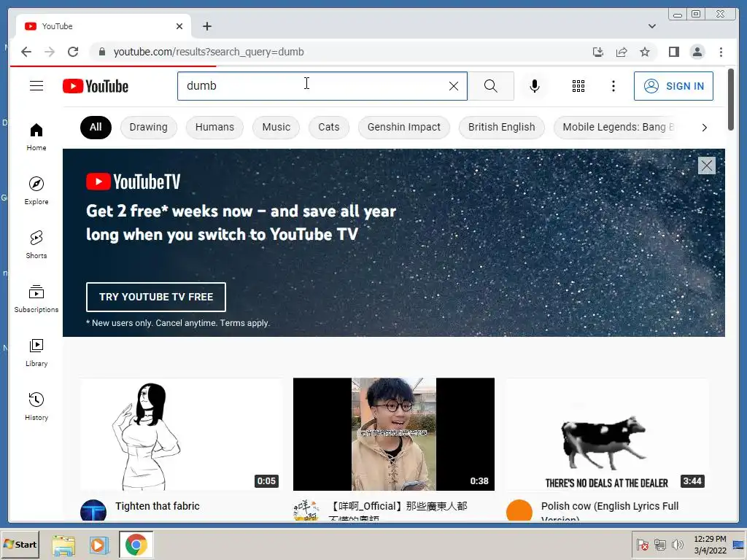This screenshot has width=747, height=560.
Task: Open the YouTube hamburger guide menu
Action: 36,86
